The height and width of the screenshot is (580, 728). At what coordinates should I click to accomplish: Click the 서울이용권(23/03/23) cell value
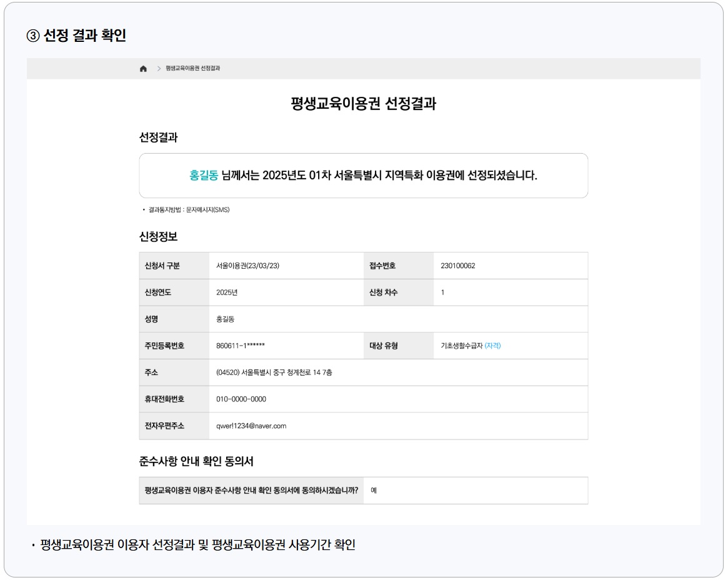(x=247, y=265)
